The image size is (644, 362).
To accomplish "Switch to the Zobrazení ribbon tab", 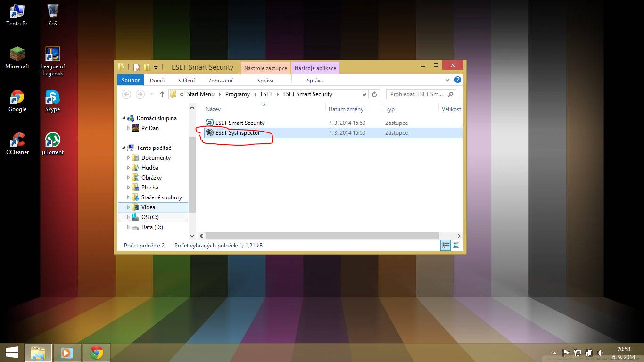I will (221, 81).
